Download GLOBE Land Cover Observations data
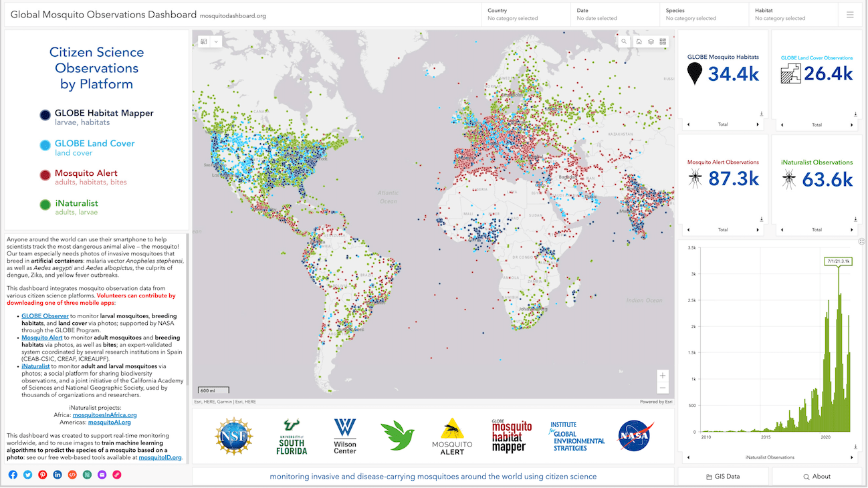Image resolution: width=868 pixels, height=488 pixels. (x=855, y=114)
